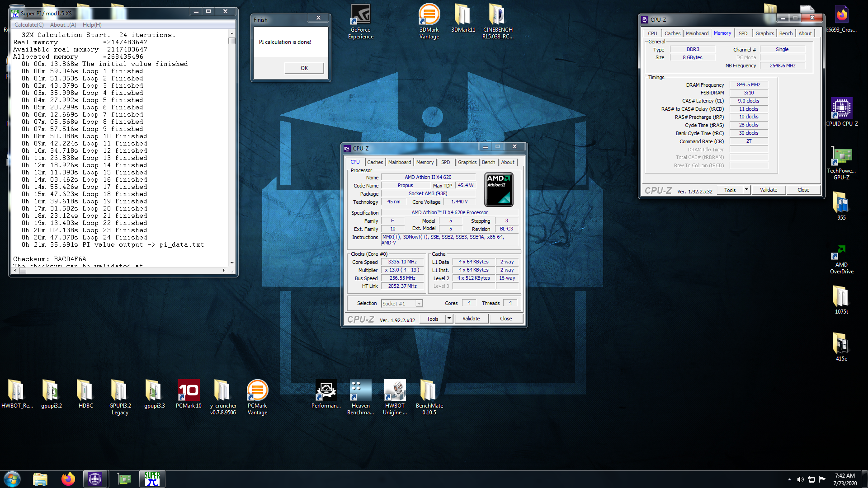Click the AMD Athlon II logo image
Image resolution: width=868 pixels, height=488 pixels.
point(499,189)
